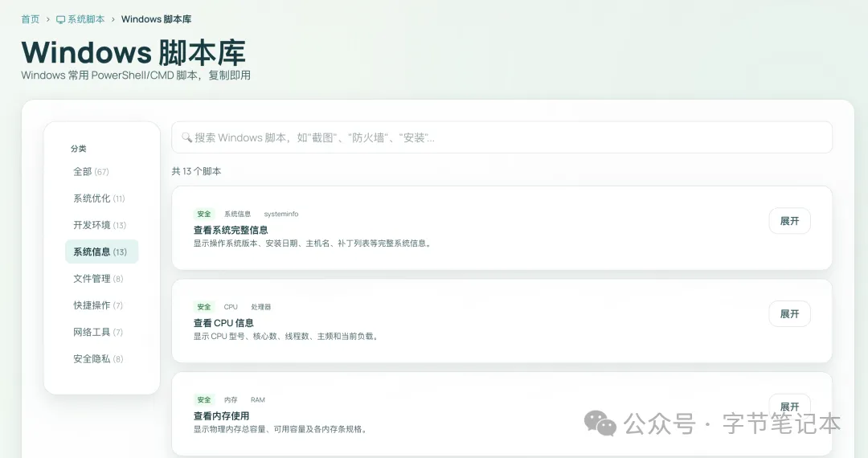Click the 安全 badge on the CPU card
This screenshot has width=868, height=458.
tap(203, 307)
